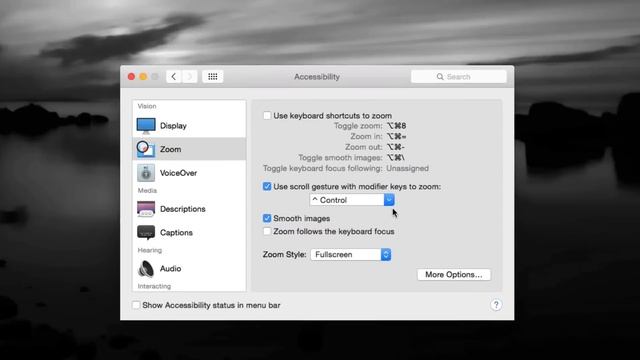Viewport: 640px width, 360px height.
Task: Click the Zoom Style label
Action: pyautogui.click(x=284, y=254)
